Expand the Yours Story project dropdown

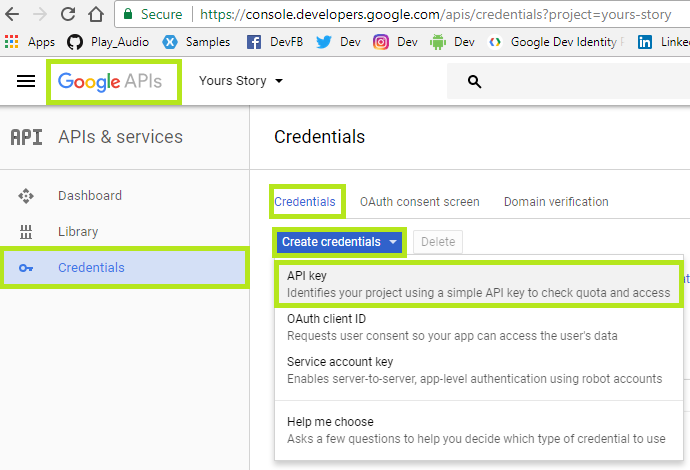[241, 81]
